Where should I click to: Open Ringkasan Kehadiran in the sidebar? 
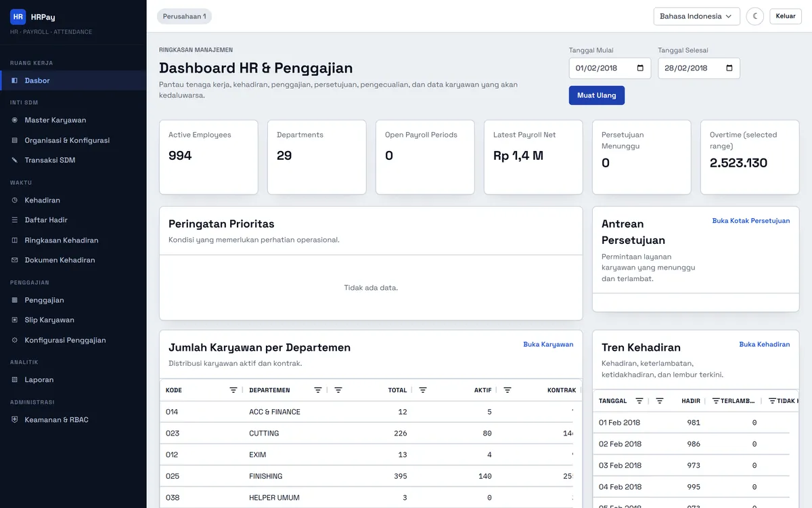73,240
